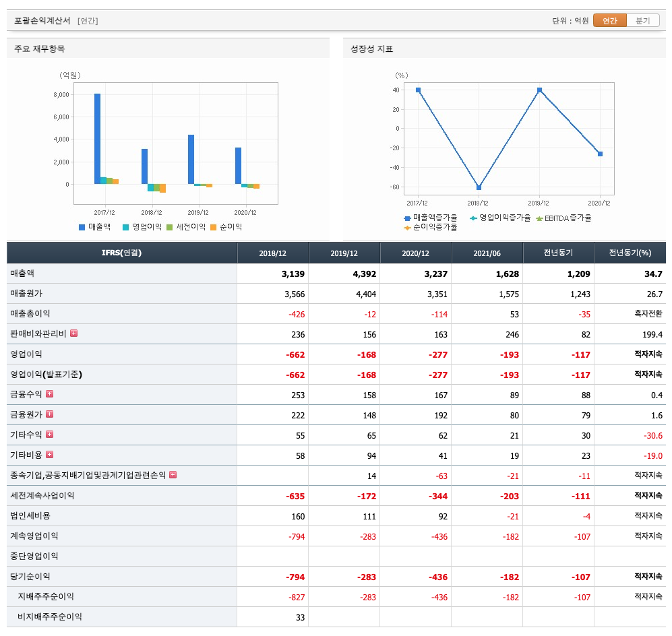Click the 중단영업이익 row label
Viewport: 672px width, 636px height.
(34, 556)
